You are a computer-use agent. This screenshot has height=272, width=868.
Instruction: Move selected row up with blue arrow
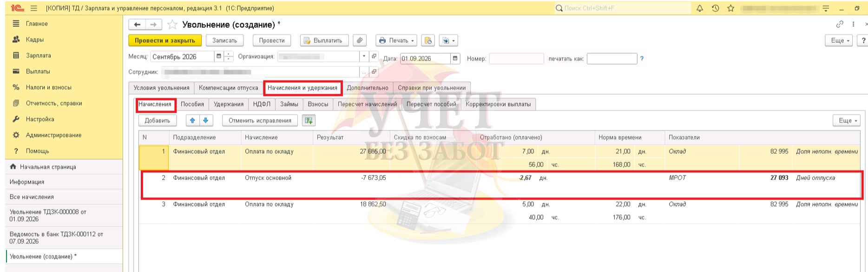tap(193, 120)
